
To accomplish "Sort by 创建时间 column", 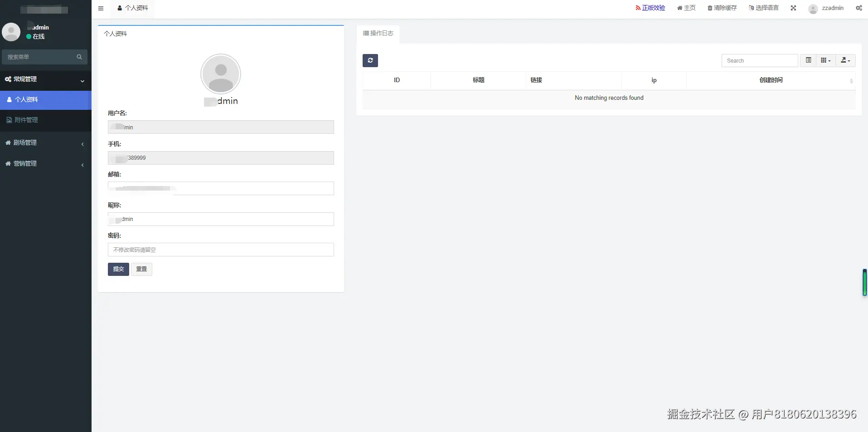I will click(x=771, y=80).
